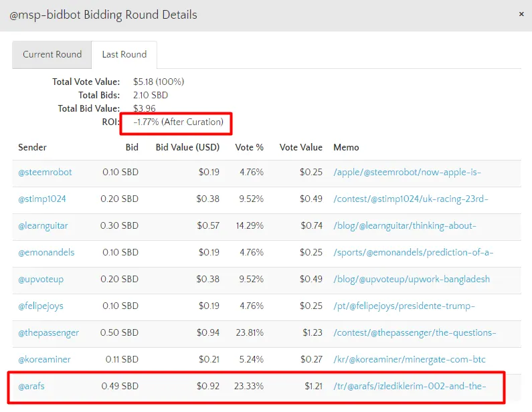Screen dimensions: 532x412
Task: Open @steemrobot sender profile link
Action: coord(45,173)
